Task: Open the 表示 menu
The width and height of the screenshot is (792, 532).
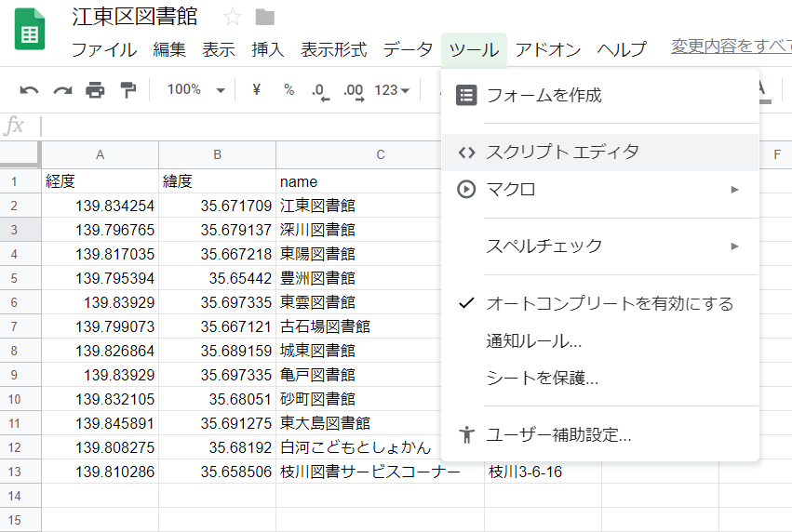Action: point(219,49)
